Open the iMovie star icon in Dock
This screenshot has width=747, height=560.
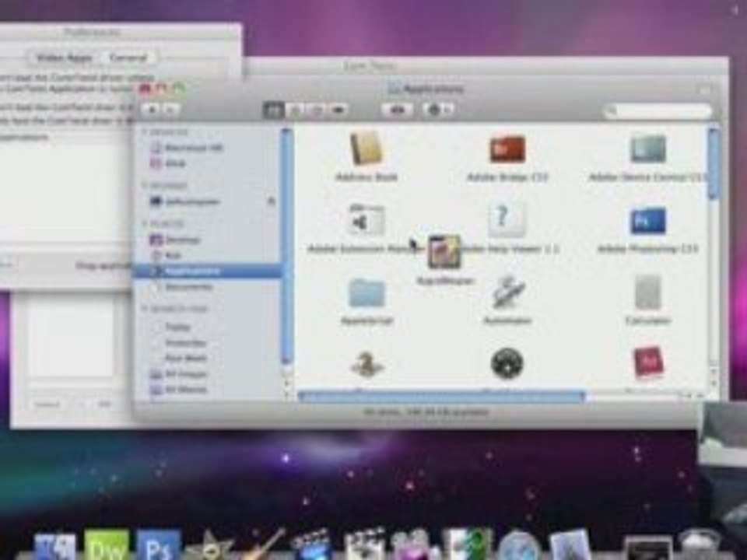pos(209,547)
